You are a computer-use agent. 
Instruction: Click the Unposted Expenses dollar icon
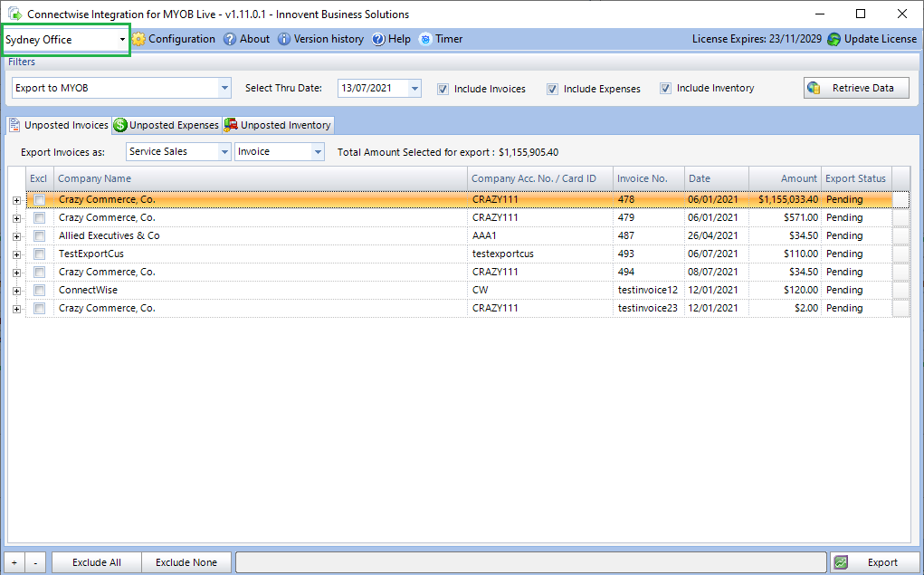click(120, 124)
